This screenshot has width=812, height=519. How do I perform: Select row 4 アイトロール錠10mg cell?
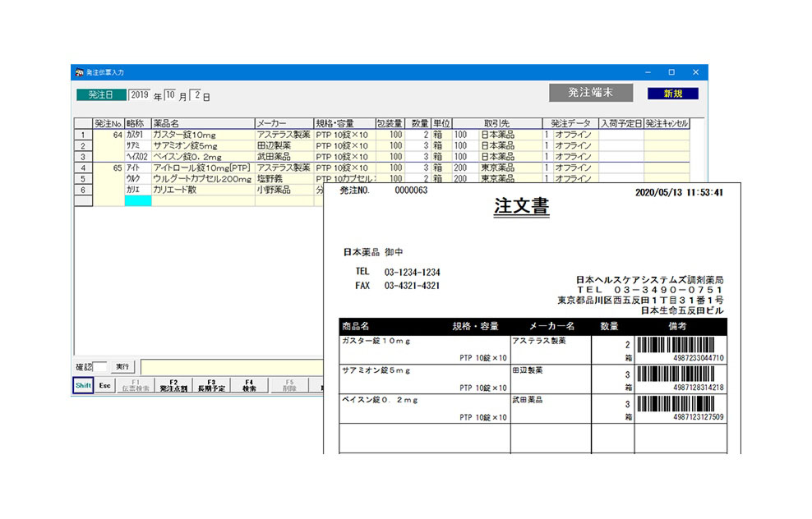tap(201, 168)
